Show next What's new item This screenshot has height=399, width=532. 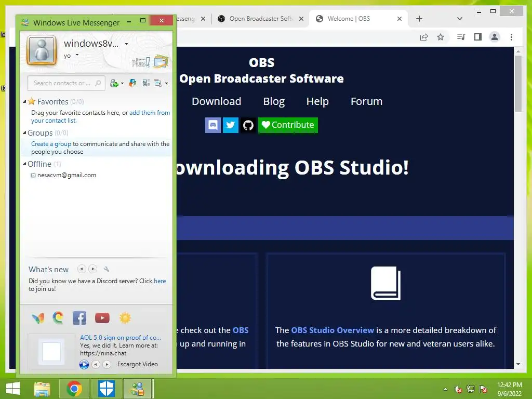(92, 269)
